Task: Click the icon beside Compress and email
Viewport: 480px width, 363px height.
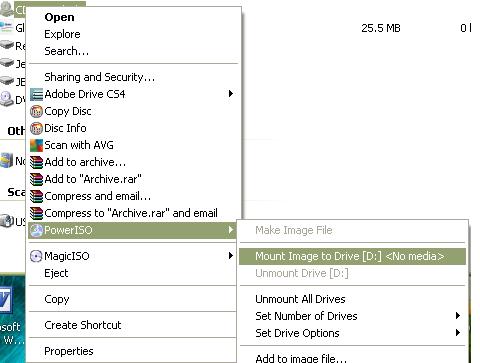Action: click(36, 196)
